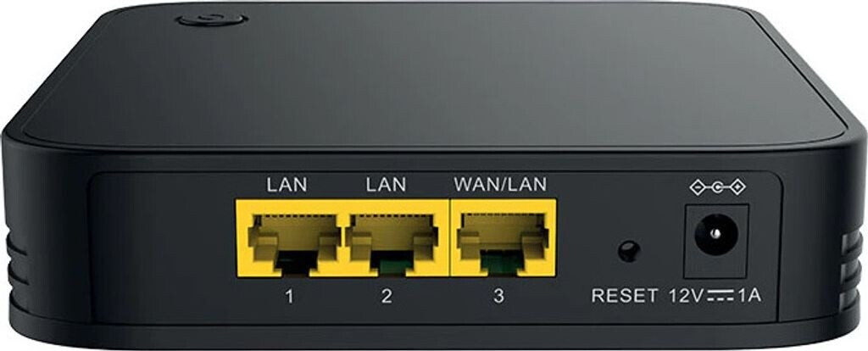The width and height of the screenshot is (868, 351).
Task: Click the number 2 under the second port
Action: coord(387,297)
